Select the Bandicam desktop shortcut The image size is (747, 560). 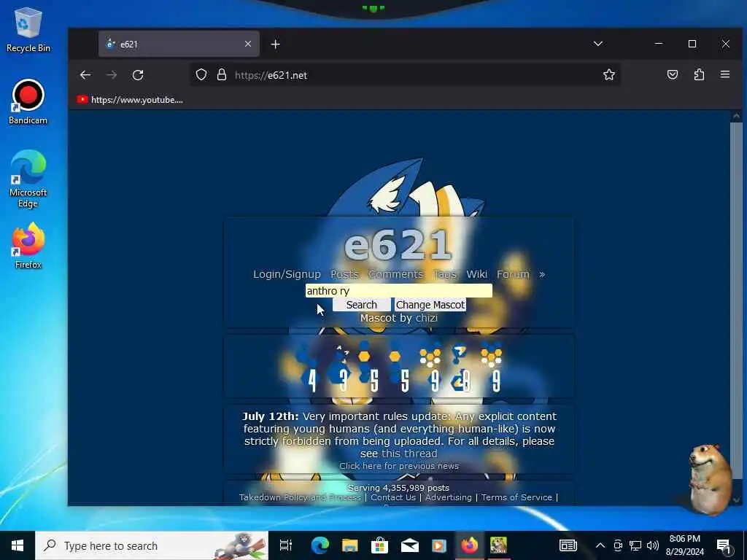point(28,102)
